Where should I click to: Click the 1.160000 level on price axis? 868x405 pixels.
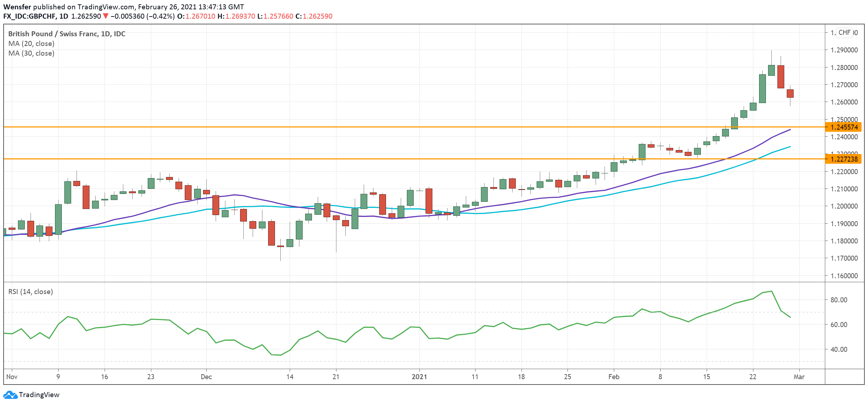(844, 276)
